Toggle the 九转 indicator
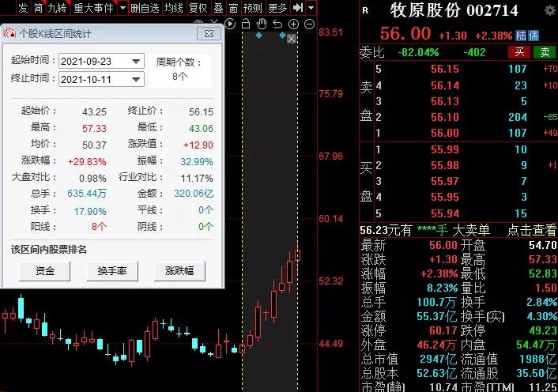This screenshot has width=558, height=392. (57, 7)
